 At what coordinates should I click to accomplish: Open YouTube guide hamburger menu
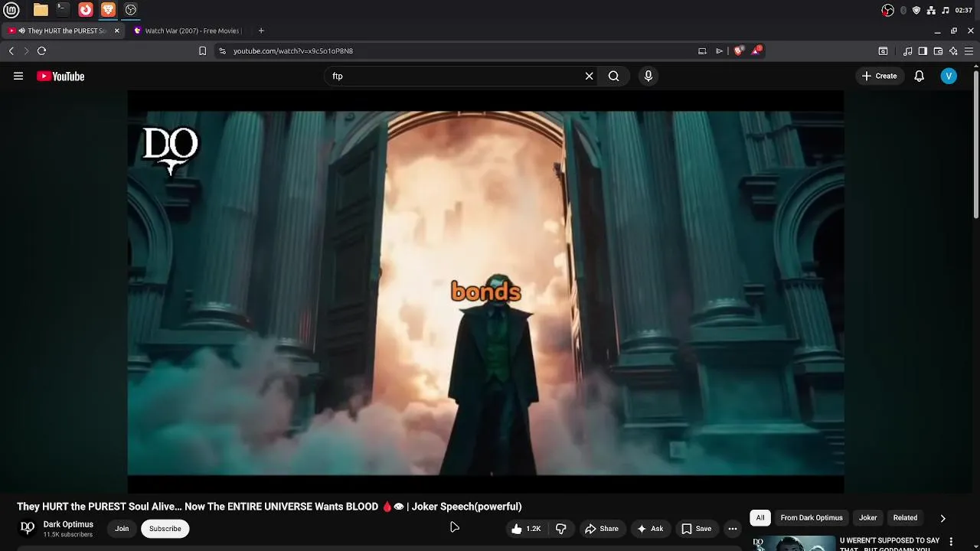tap(18, 76)
